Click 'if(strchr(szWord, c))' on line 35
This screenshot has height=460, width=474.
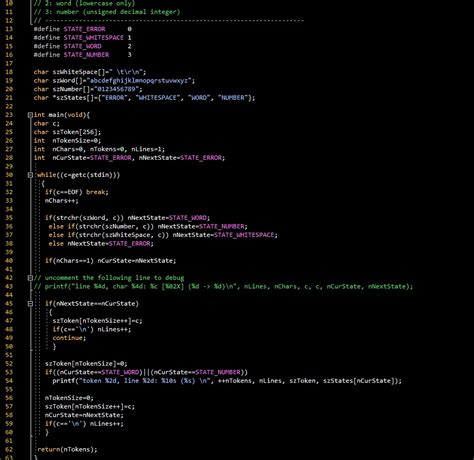84,218
